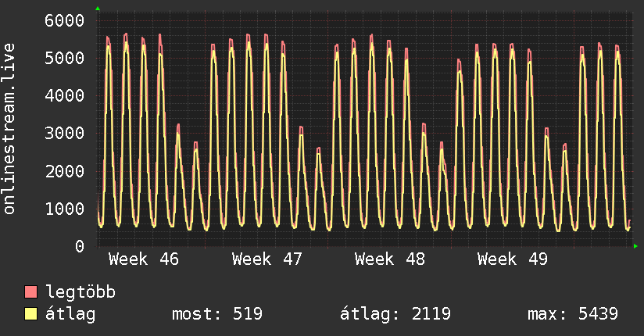Viewport: 644px width, 336px height.
Task: Click the 1000 y-axis label
Action: tap(63, 209)
